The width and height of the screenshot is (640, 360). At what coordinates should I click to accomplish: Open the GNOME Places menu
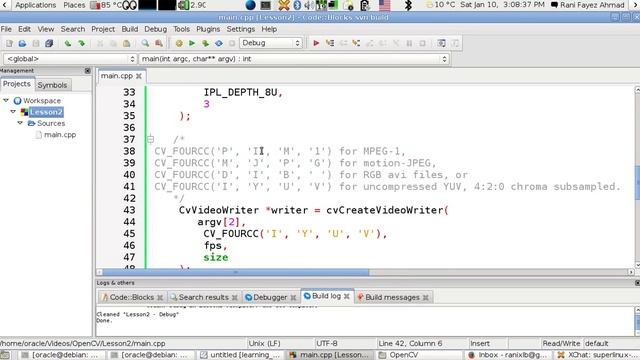[74, 5]
